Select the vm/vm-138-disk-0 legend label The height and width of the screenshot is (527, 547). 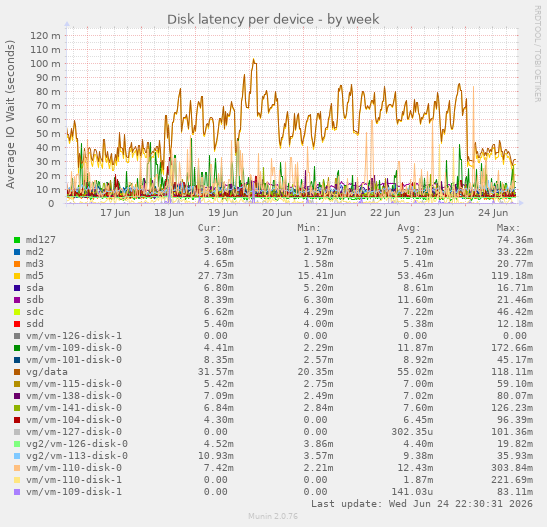coord(74,396)
